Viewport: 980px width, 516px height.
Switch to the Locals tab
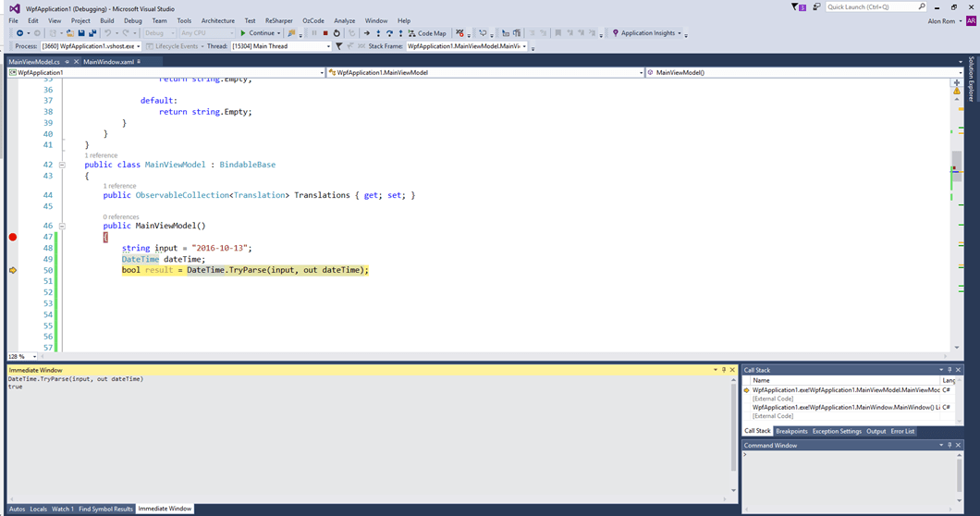tap(38, 509)
